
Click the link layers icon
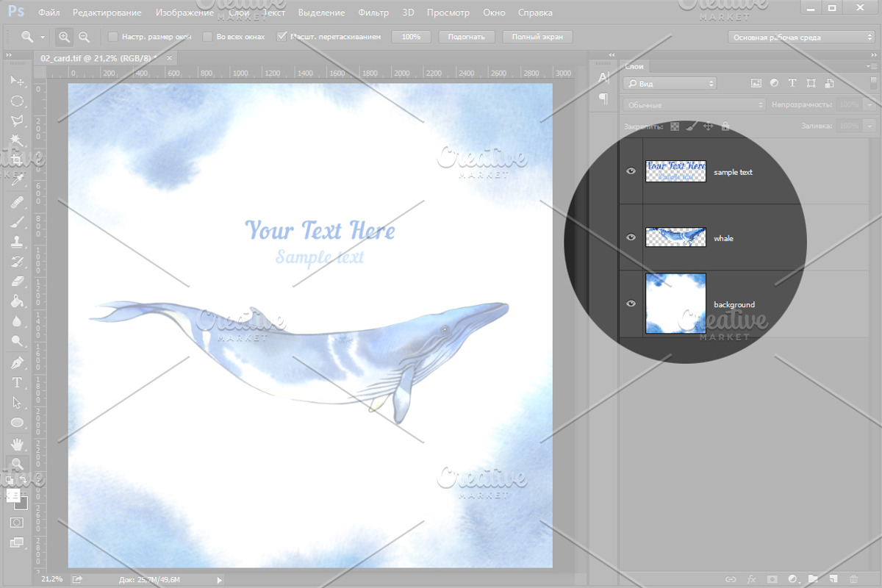[x=731, y=579]
